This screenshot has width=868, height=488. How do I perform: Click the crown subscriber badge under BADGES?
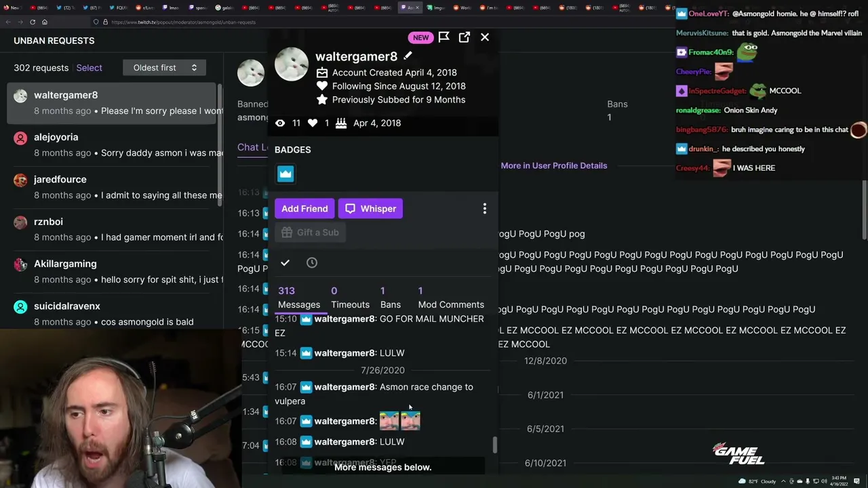tap(285, 174)
